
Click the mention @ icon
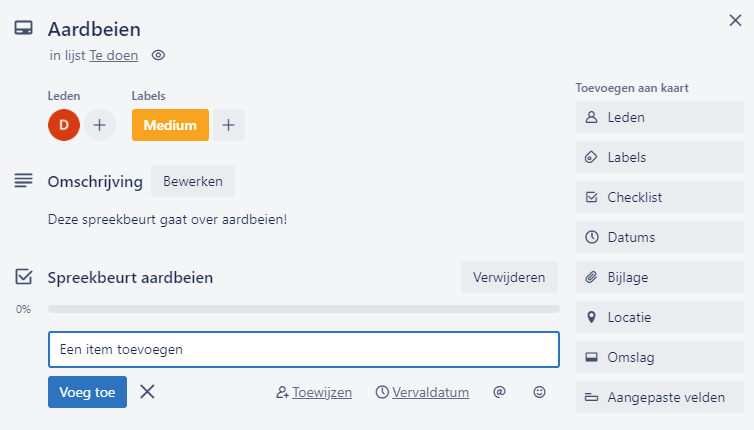pyautogui.click(x=499, y=392)
